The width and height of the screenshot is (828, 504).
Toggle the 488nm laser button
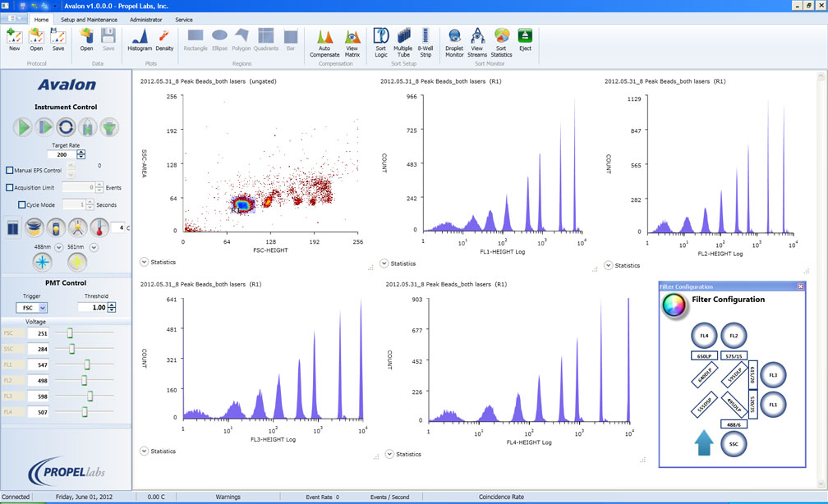pos(42,262)
